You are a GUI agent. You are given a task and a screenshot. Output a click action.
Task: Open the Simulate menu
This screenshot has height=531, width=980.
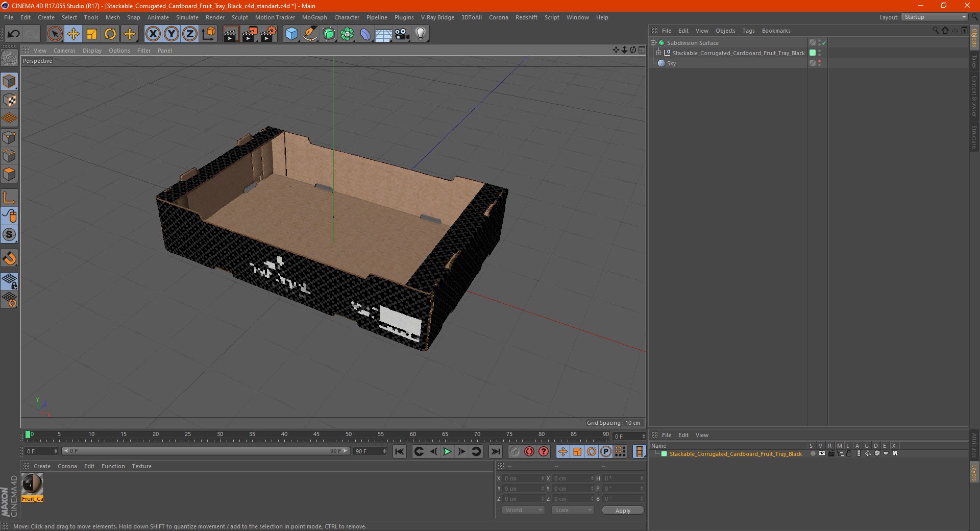(x=187, y=17)
